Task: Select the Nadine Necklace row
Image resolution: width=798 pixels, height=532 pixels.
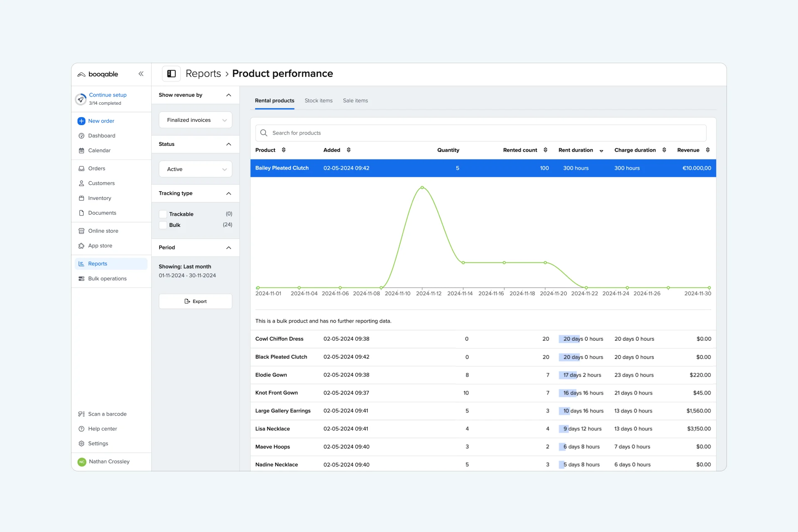Action: point(483,464)
